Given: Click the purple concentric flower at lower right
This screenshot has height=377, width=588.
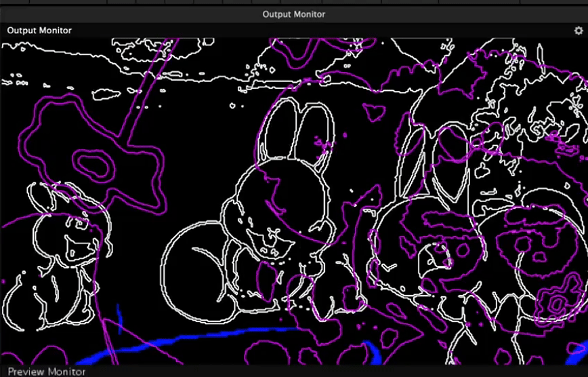Looking at the screenshot, I should pos(558,303).
